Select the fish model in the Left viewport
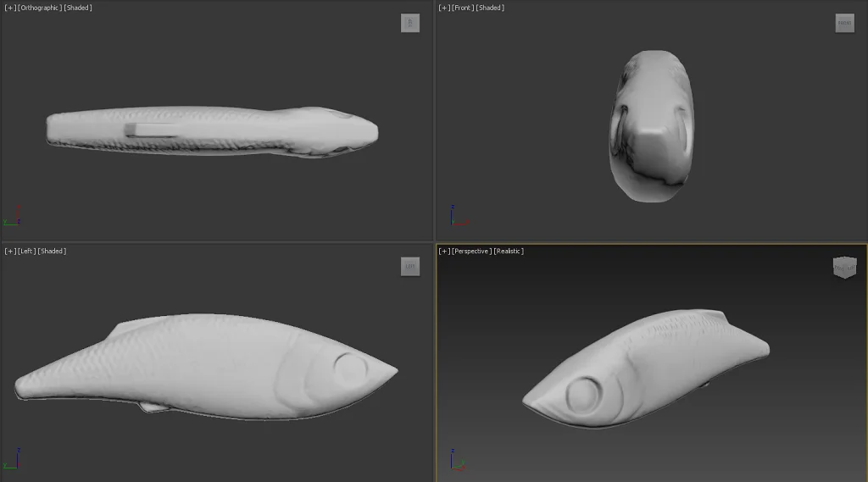Screen dimensions: 868x482 [x=212, y=364]
